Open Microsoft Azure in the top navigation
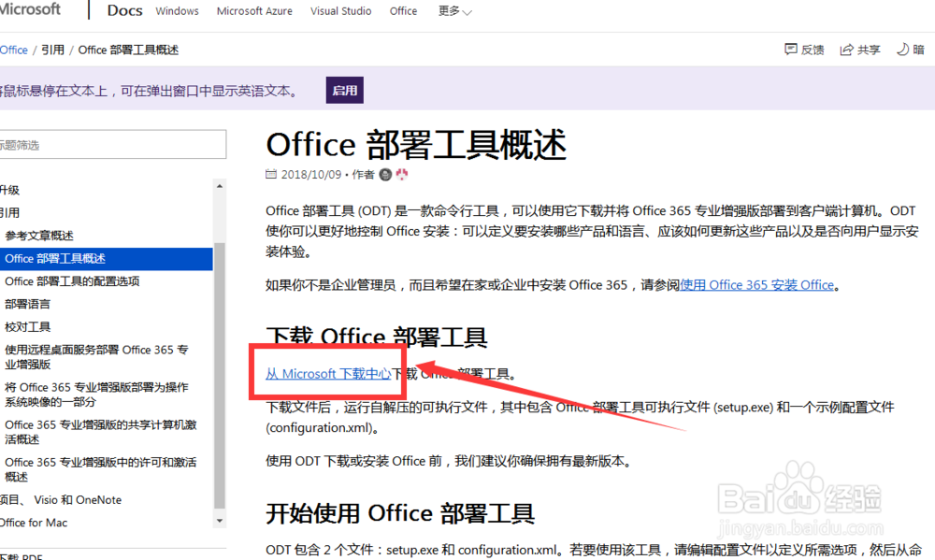 pyautogui.click(x=254, y=10)
